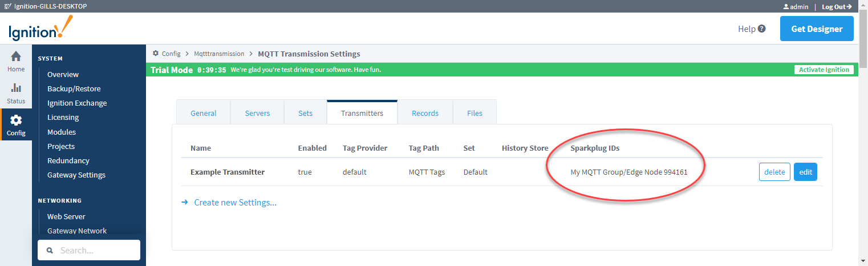Open the Status chart icon
The height and width of the screenshot is (266, 868).
coord(16,88)
